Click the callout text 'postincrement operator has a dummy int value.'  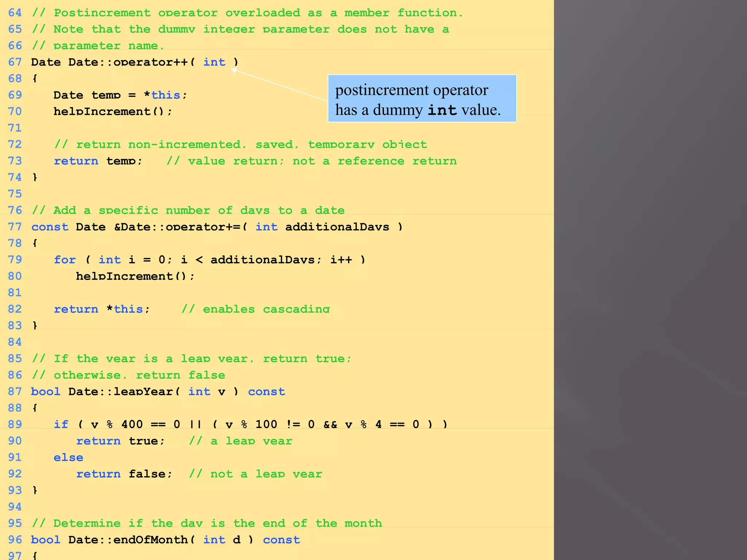418,100
